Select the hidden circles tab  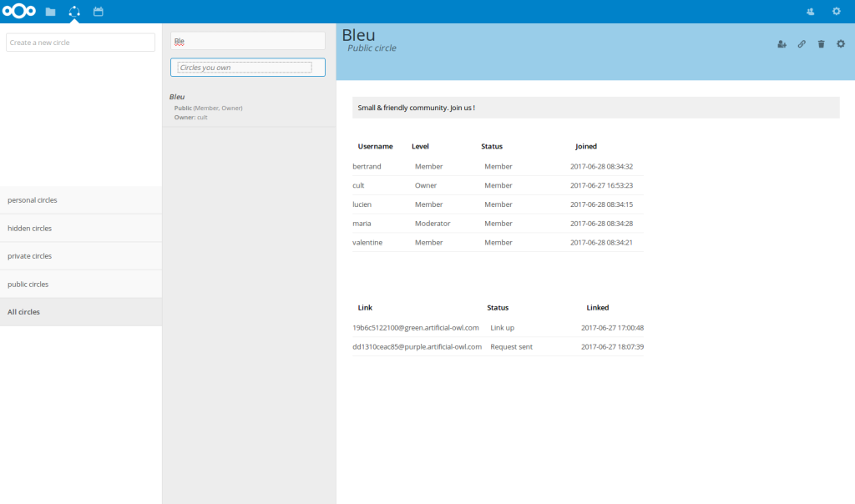[x=81, y=228]
